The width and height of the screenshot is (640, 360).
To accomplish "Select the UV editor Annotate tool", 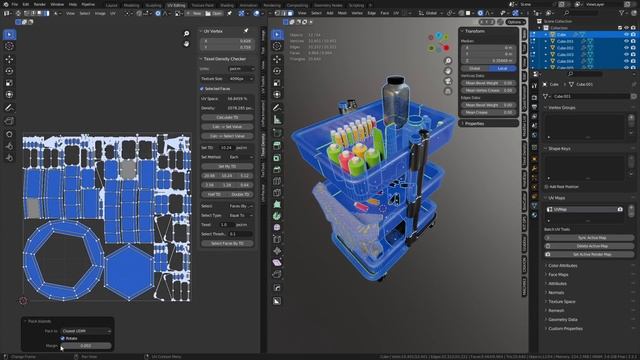I will (9, 108).
